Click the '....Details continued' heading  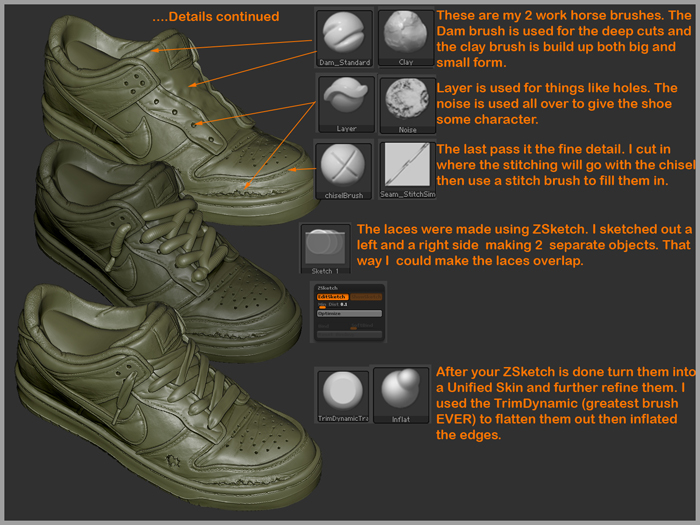(216, 17)
